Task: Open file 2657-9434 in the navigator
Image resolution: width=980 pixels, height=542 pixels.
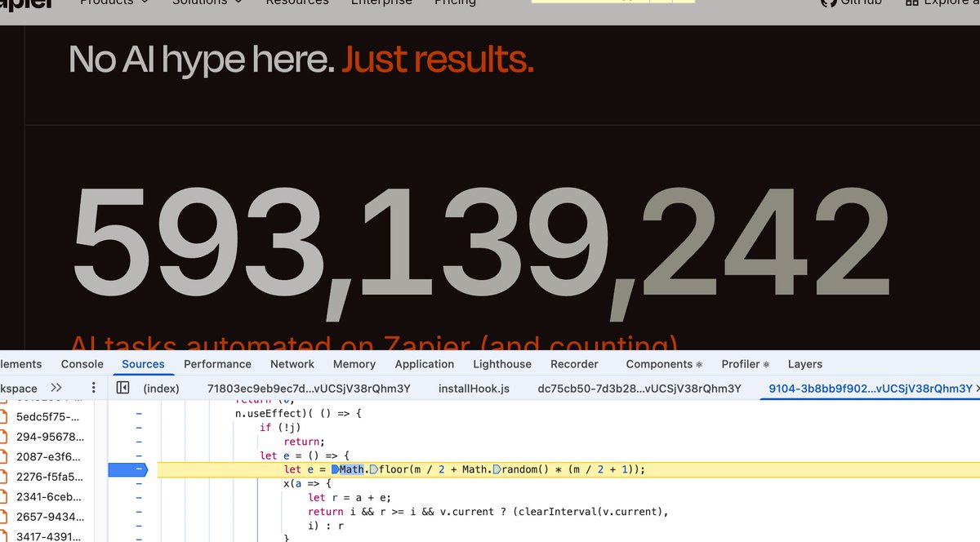Action: [49, 517]
